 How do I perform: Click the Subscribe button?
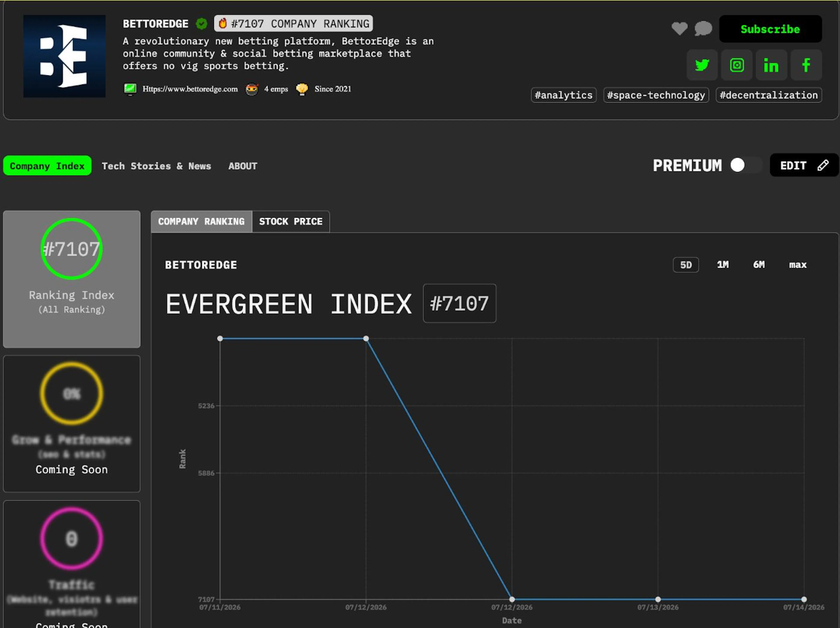(x=770, y=29)
